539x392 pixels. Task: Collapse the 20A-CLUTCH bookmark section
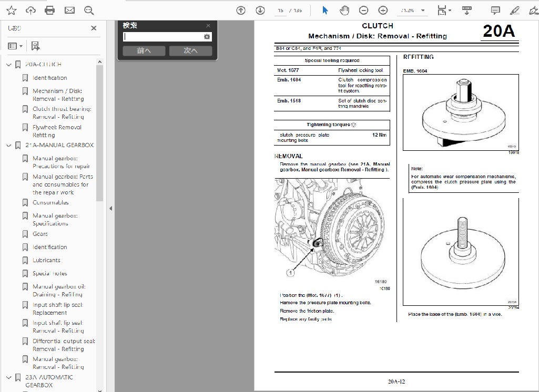[9, 65]
